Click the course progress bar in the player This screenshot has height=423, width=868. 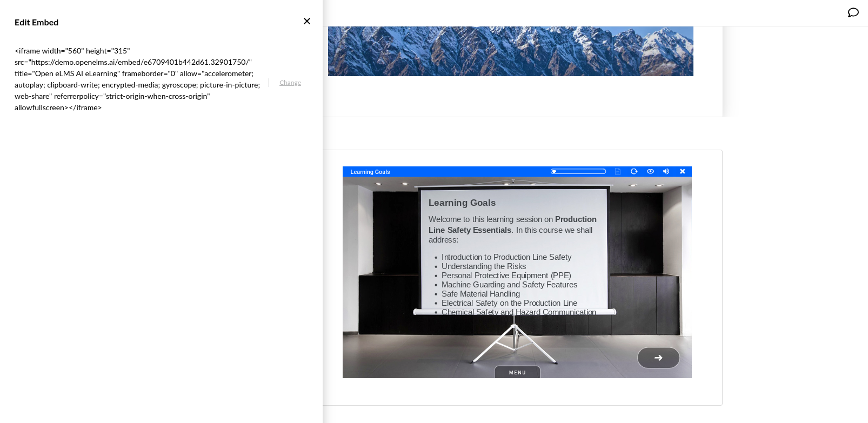coord(578,171)
